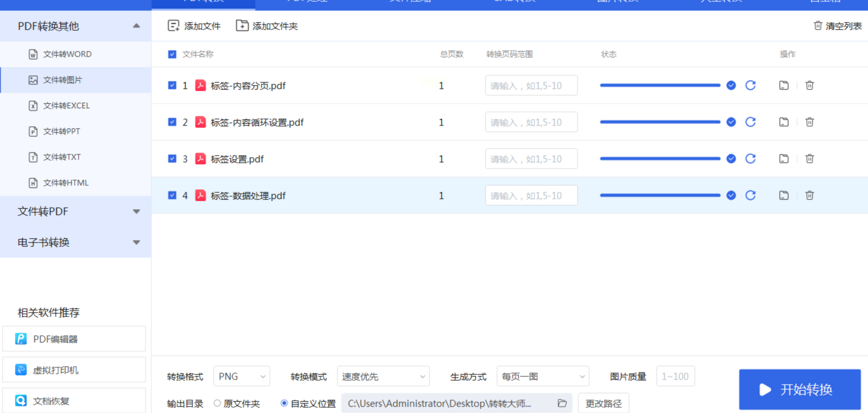The width and height of the screenshot is (868, 413).
Task: Click the retry icon for 标签-内容分页.pdf
Action: tap(750, 86)
